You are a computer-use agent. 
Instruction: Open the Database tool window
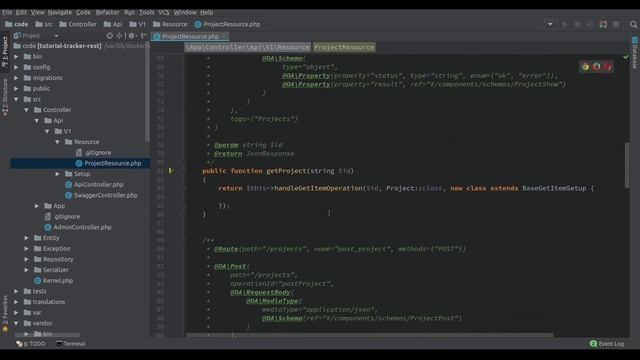pyautogui.click(x=635, y=53)
